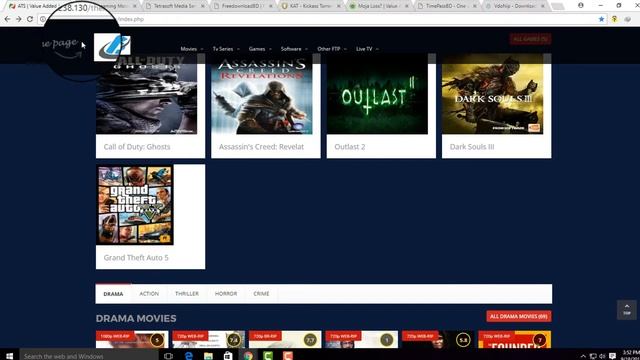Image resolution: width=640 pixels, height=360 pixels.
Task: Open the orange Camtasia recorder taskbar icon
Action: click(x=288, y=356)
